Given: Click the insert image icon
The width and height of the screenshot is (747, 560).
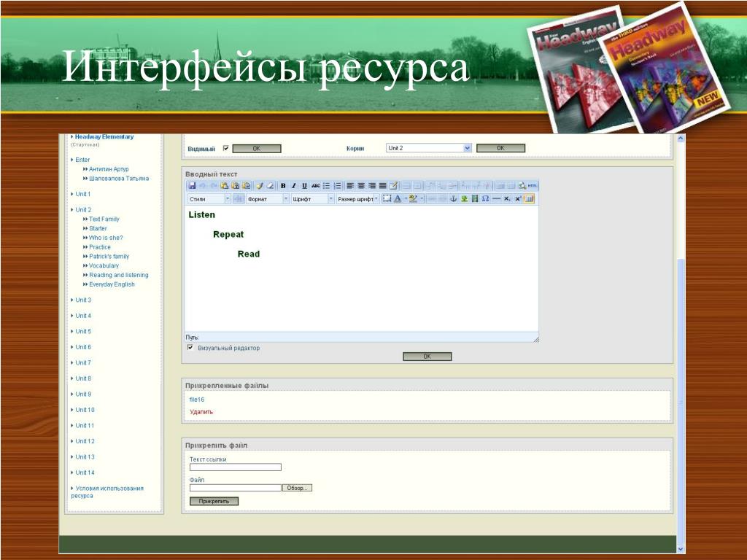Looking at the screenshot, I should click(464, 198).
